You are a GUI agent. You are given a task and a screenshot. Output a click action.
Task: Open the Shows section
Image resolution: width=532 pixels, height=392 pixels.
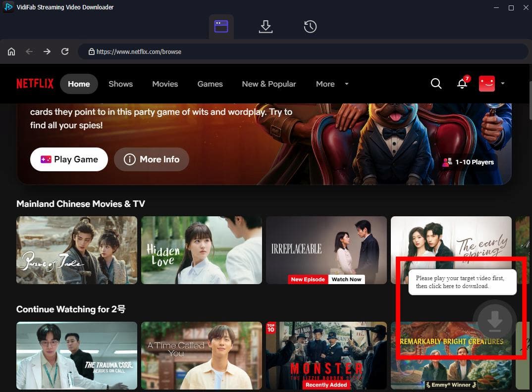coord(120,84)
